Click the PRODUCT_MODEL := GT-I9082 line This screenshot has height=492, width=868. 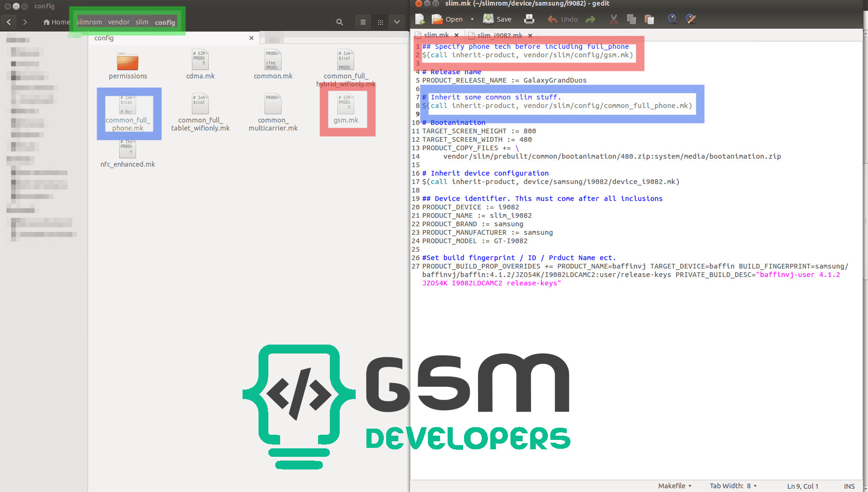click(475, 241)
